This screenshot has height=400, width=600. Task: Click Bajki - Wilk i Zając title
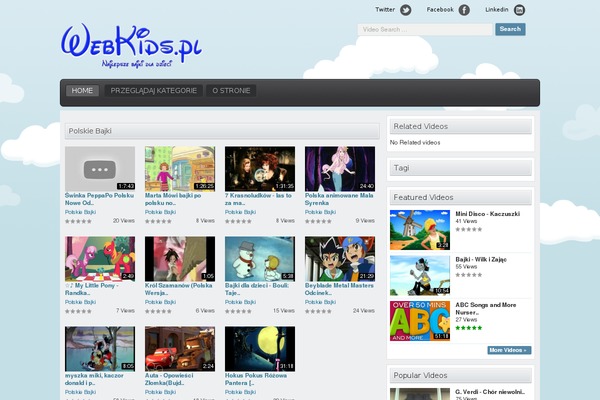pyautogui.click(x=481, y=260)
